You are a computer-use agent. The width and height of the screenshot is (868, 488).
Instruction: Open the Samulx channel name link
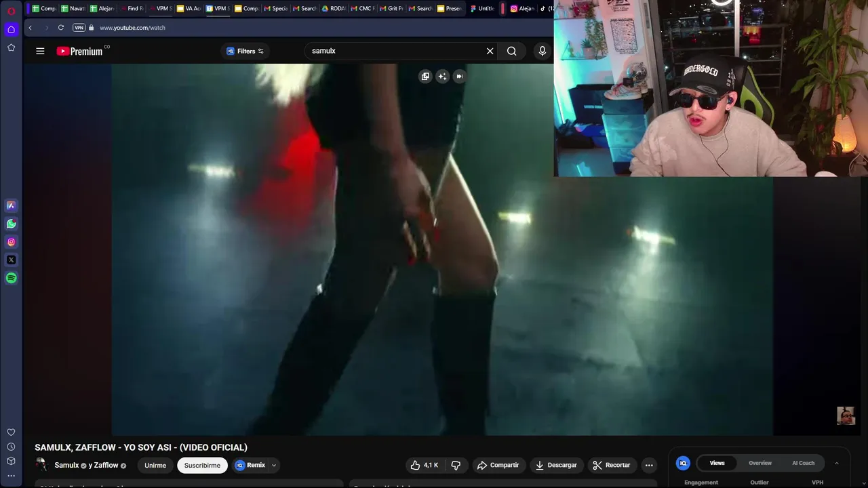pyautogui.click(x=66, y=466)
